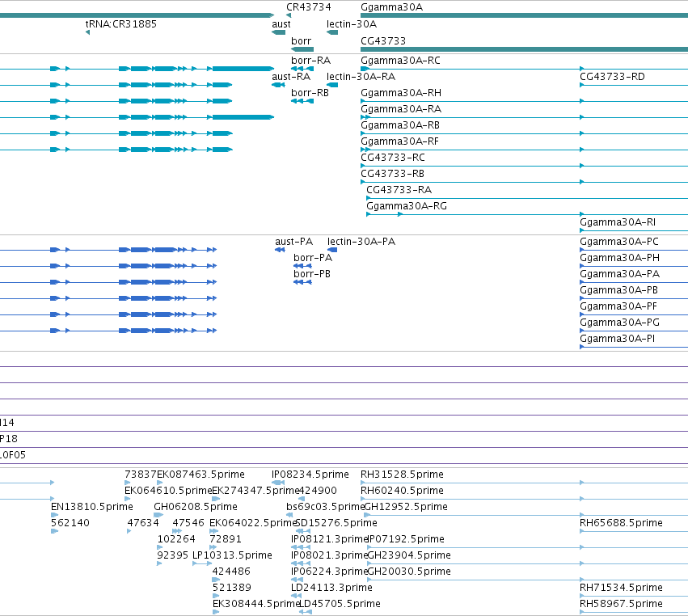Select the aust-PA protein label
Image resolution: width=688 pixels, height=616 pixels.
294,242
